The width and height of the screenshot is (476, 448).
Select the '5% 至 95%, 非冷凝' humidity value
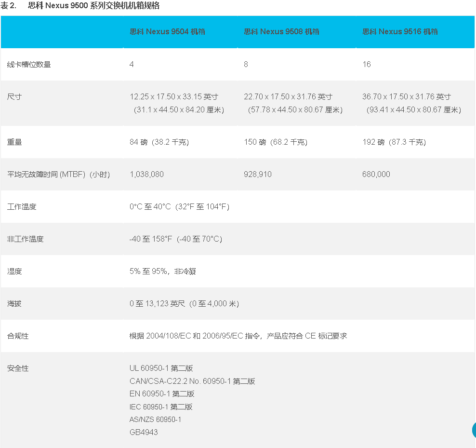coord(163,272)
